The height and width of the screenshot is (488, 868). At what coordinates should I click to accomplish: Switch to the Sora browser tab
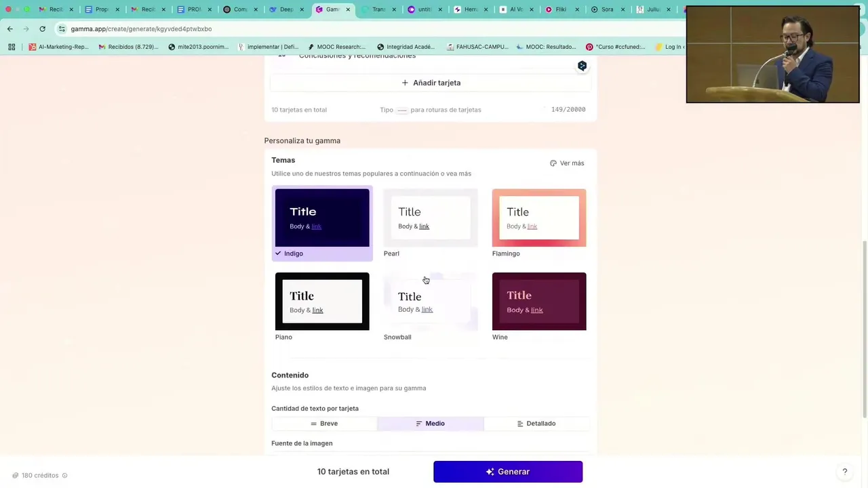(x=603, y=9)
